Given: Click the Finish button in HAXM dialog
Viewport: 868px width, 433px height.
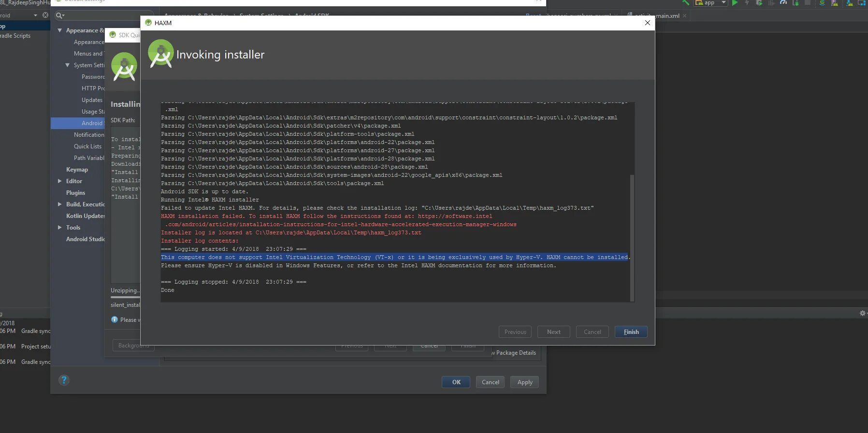Looking at the screenshot, I should pos(631,332).
